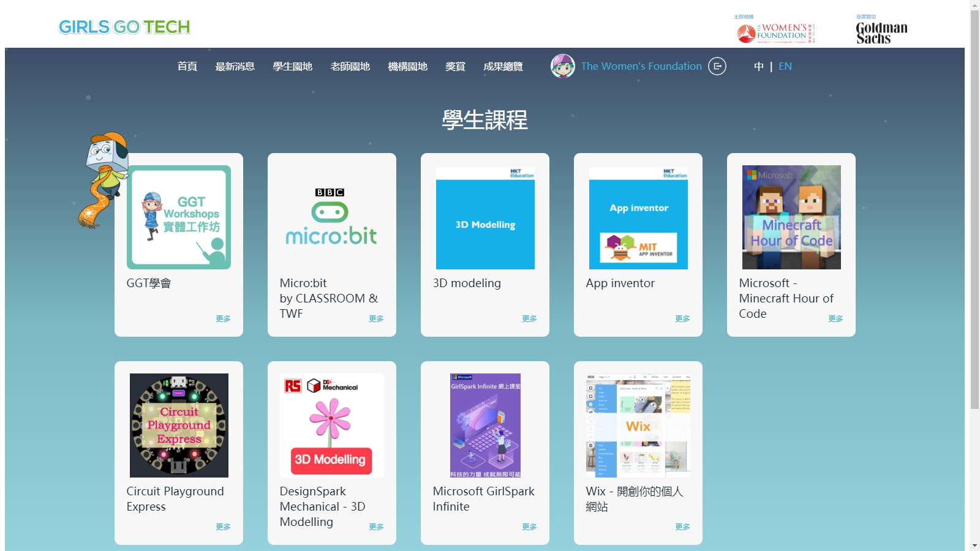Click the GGT mascot character with scarf
The image size is (980, 551).
point(103,181)
